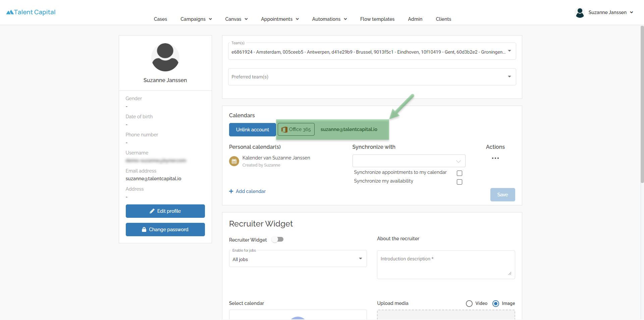Click the Recruiter Widget heading
644x320 pixels.
[x=261, y=223]
